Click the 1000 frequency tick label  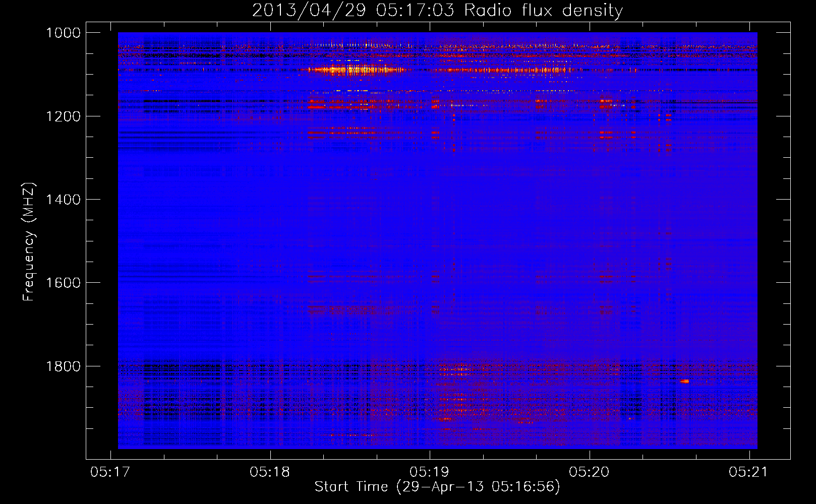point(63,33)
